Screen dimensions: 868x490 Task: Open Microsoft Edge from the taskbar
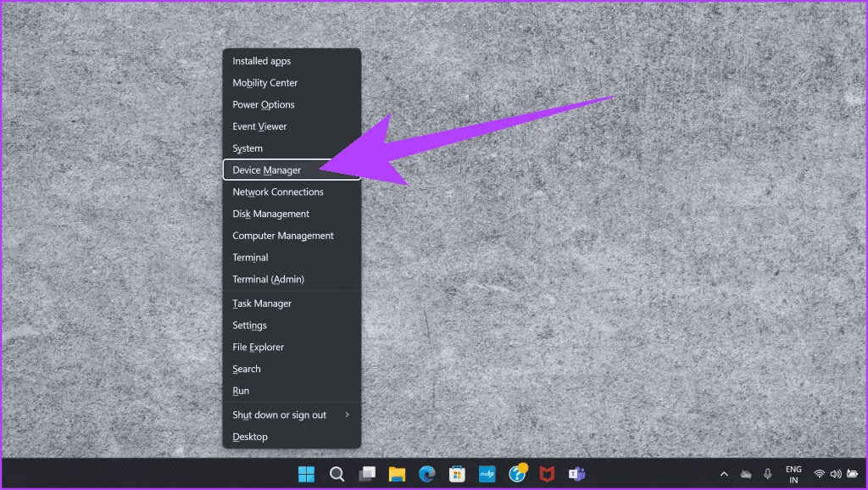coord(426,474)
